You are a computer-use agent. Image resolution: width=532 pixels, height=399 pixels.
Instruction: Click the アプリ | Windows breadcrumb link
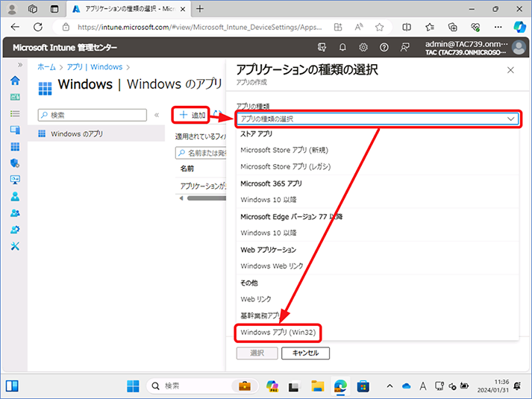point(94,67)
